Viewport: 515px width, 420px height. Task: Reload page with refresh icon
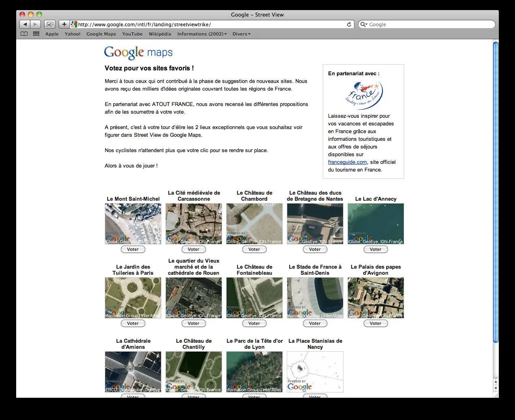pyautogui.click(x=349, y=24)
